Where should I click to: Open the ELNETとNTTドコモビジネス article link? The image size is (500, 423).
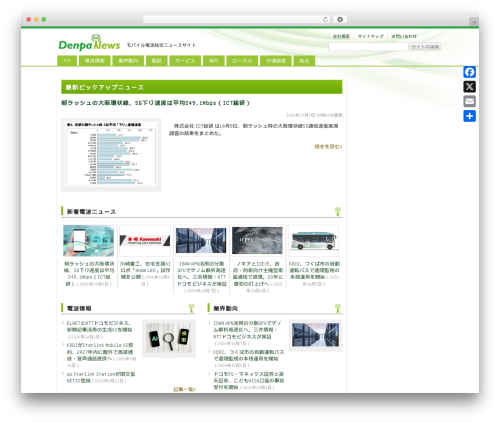[x=99, y=326]
